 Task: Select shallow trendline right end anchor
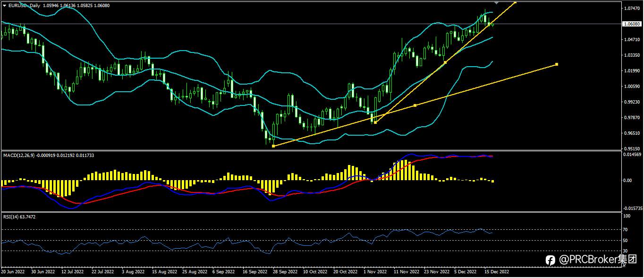pyautogui.click(x=557, y=64)
